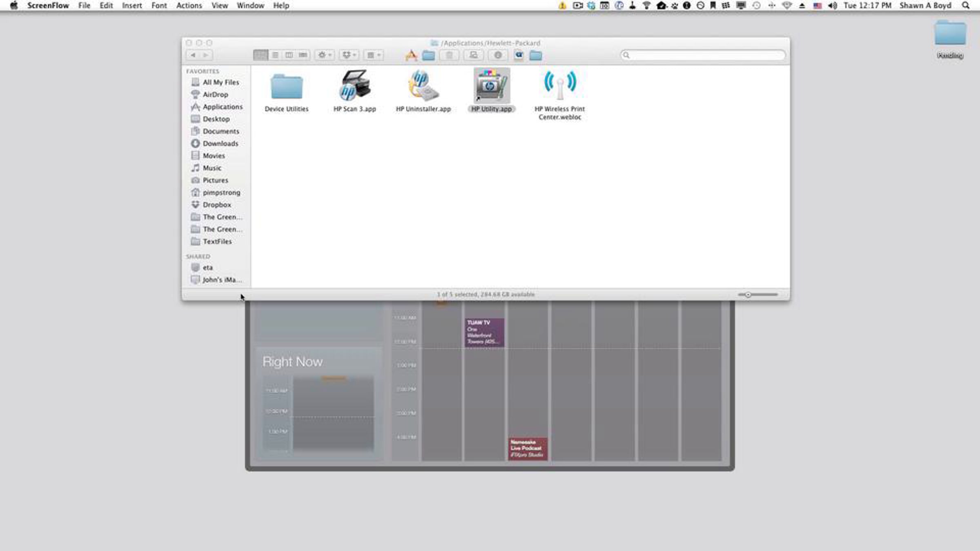
Task: Adjust the icon size slider
Action: pos(748,295)
